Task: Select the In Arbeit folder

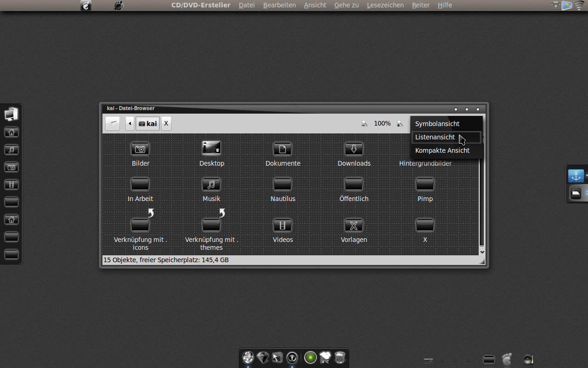Action: point(140,184)
